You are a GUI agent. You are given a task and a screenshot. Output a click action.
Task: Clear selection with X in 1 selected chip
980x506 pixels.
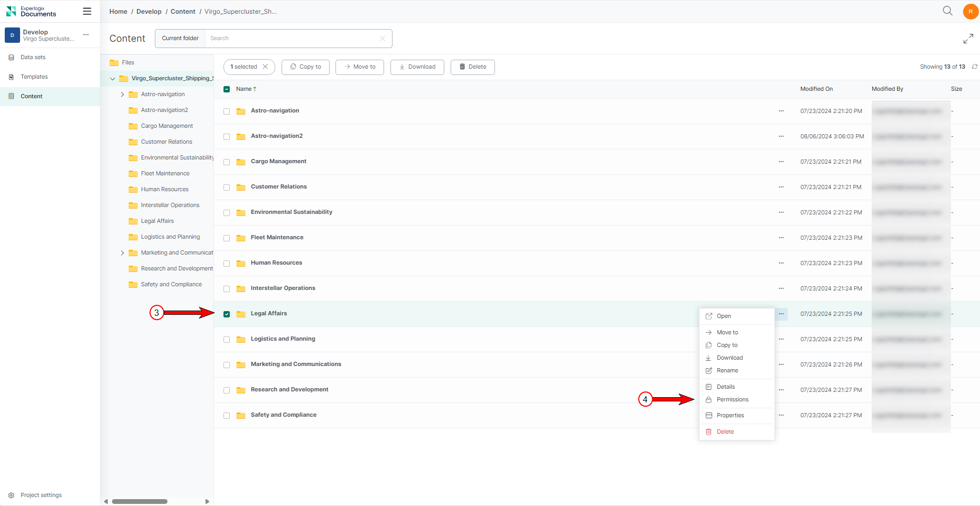[x=265, y=67]
